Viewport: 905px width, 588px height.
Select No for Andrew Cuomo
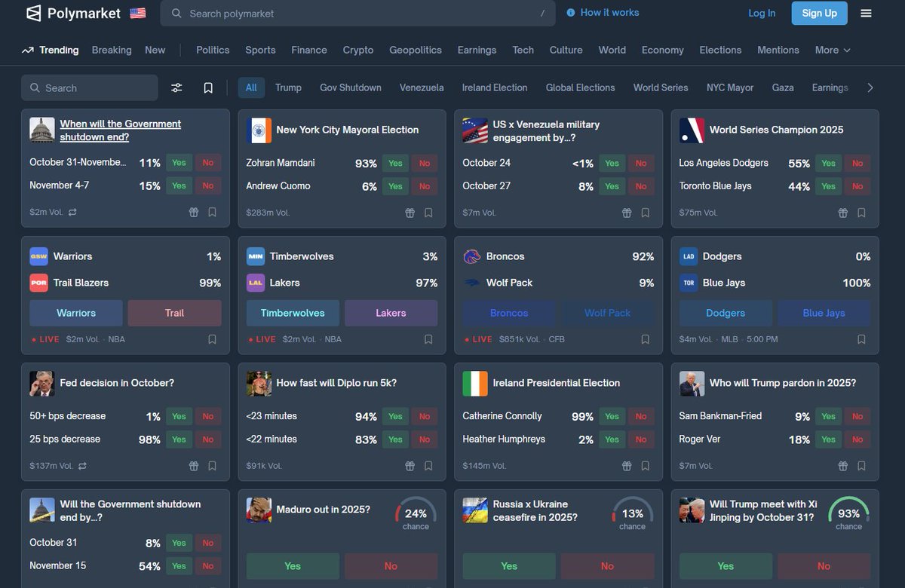(x=425, y=186)
